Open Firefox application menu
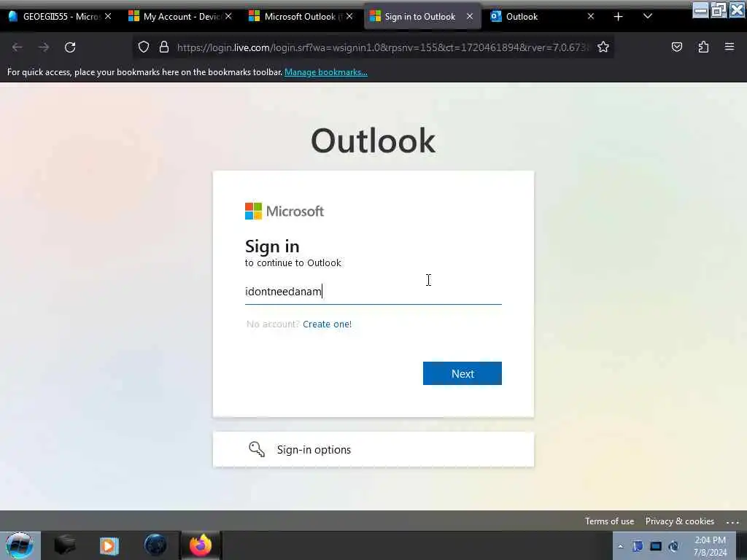 [x=729, y=47]
